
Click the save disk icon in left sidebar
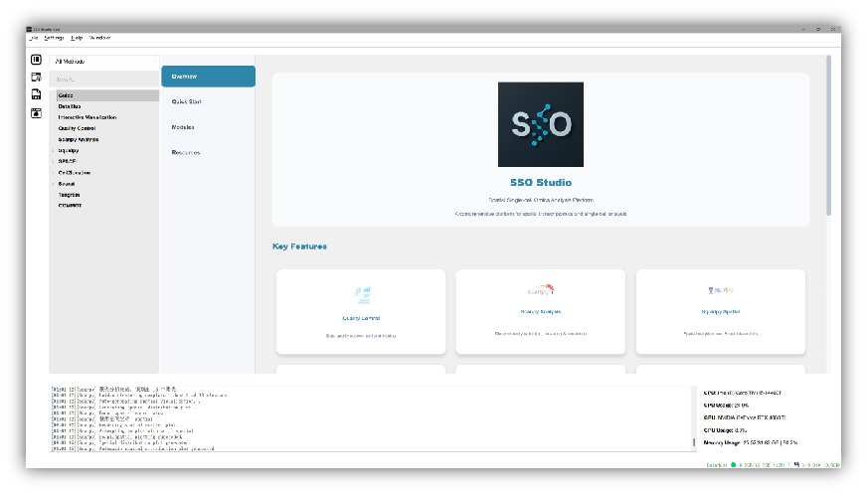click(x=36, y=94)
